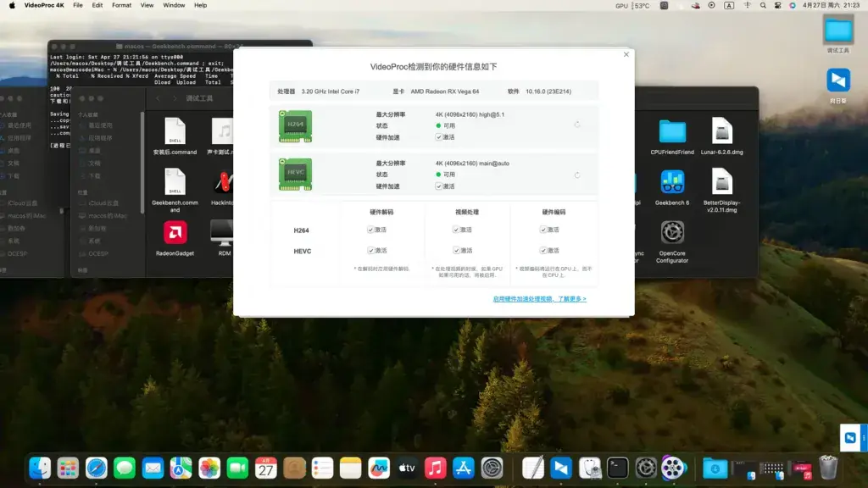
Task: Click the date and time in menu bar
Action: pyautogui.click(x=831, y=6)
